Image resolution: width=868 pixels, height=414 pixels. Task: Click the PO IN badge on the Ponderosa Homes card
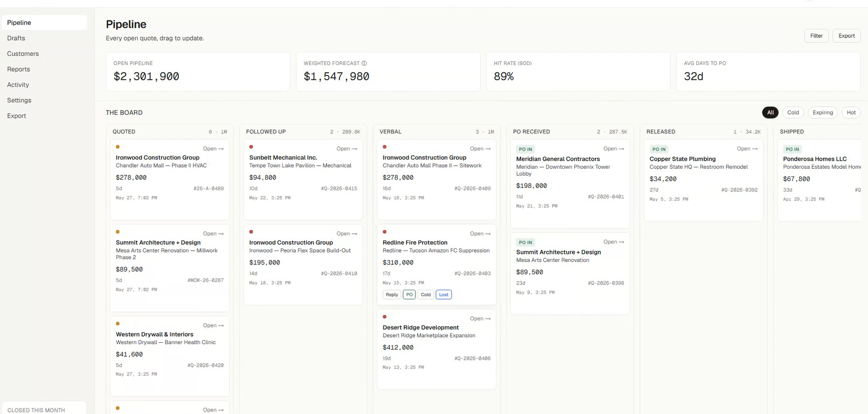(x=792, y=149)
